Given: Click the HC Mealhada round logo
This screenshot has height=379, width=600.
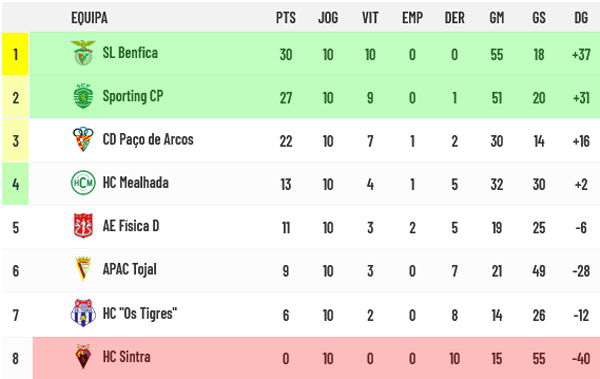Looking at the screenshot, I should coord(83,183).
